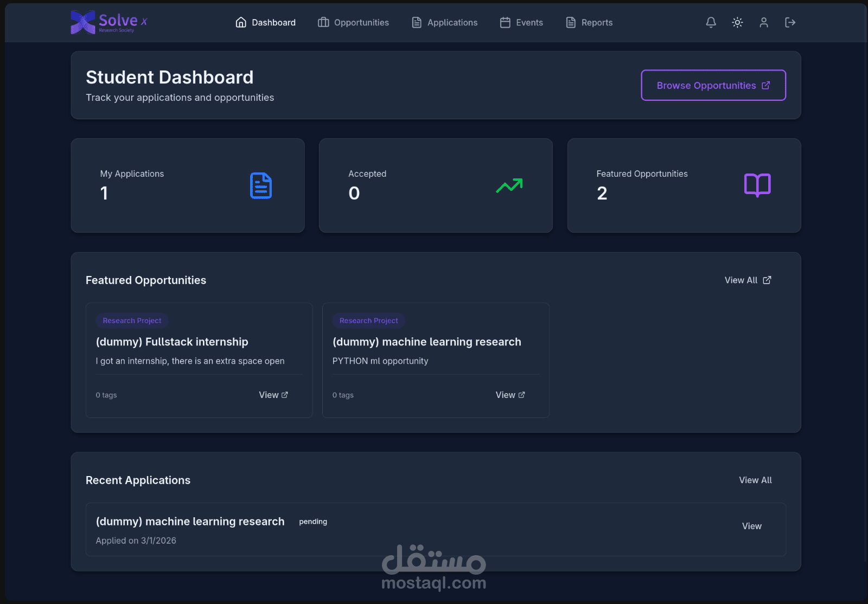Click the blue My Applications document icon
Screen dimensions: 868x604
tap(261, 185)
